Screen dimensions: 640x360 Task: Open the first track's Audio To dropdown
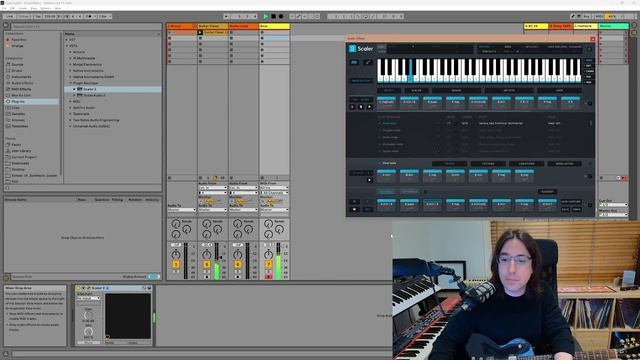(182, 210)
